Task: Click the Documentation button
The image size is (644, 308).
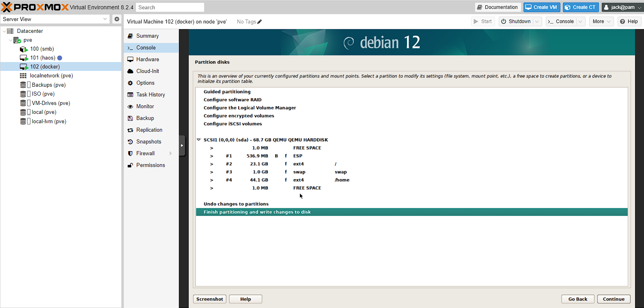Action: click(498, 7)
